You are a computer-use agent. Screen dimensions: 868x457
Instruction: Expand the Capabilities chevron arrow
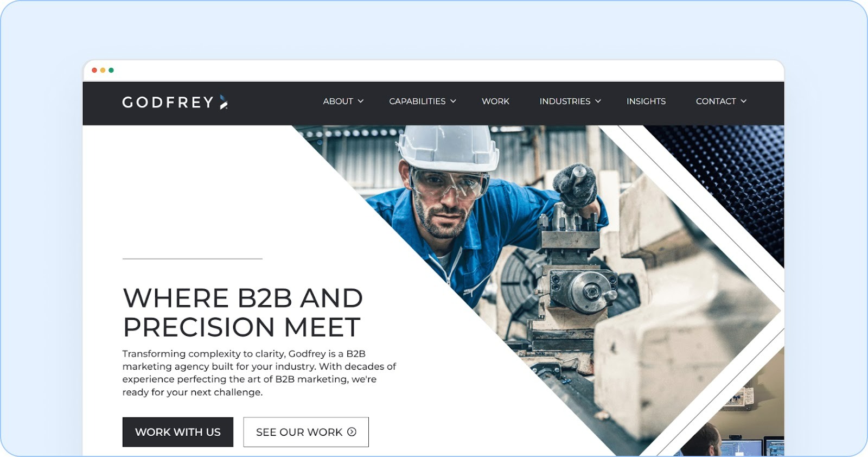pos(453,101)
